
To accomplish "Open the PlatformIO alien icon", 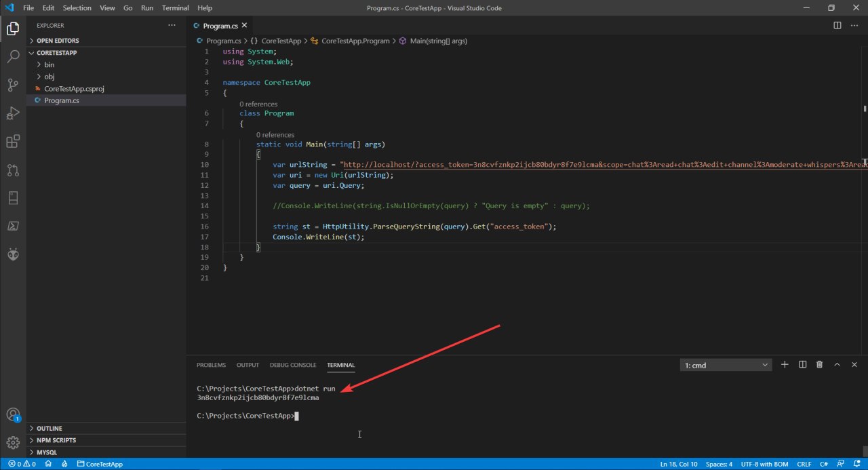I will click(13, 254).
